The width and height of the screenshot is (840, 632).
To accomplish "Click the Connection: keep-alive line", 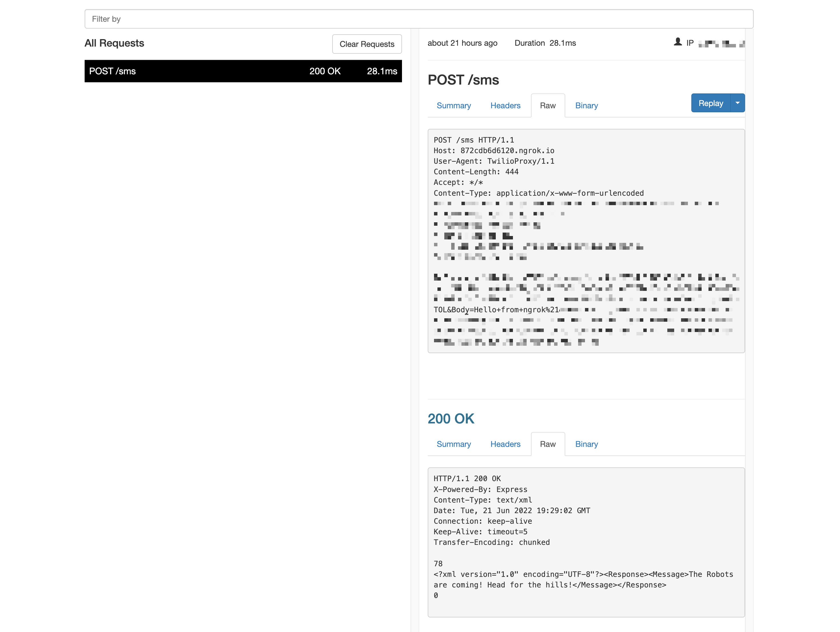I will tap(483, 521).
